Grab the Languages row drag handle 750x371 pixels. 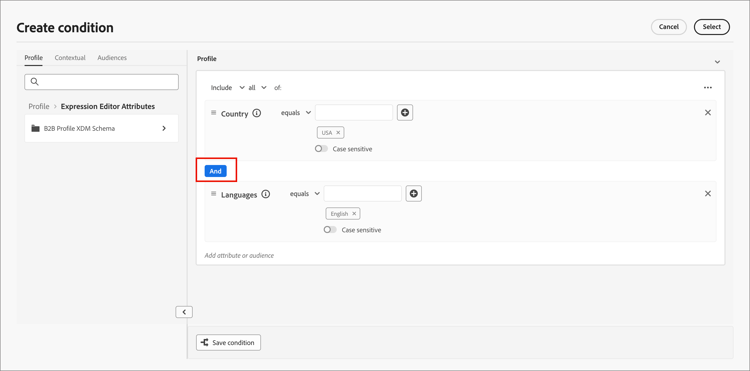point(214,194)
